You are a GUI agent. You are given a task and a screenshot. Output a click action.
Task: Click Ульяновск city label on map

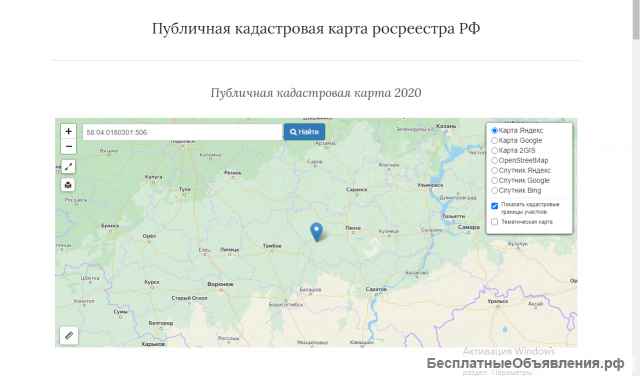430,185
